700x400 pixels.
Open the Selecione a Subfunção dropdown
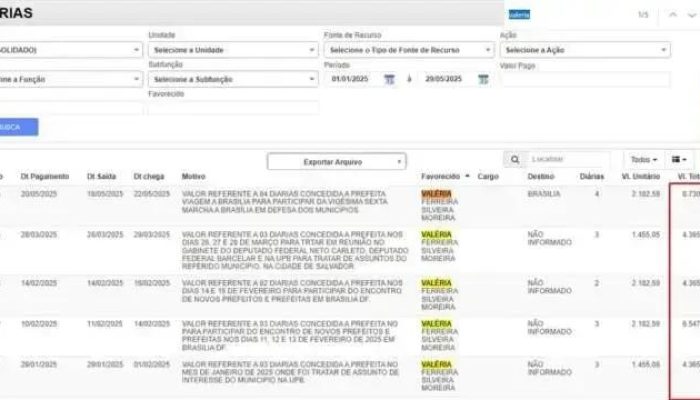point(231,79)
